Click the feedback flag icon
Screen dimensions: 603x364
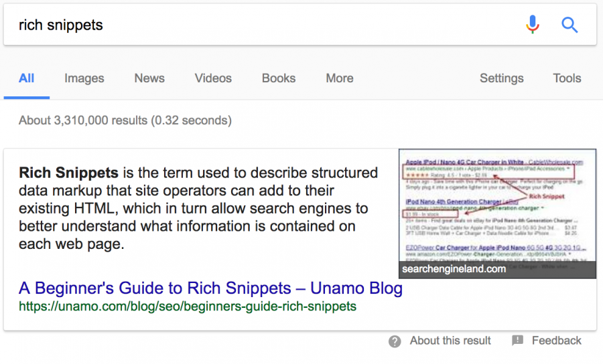[518, 340]
